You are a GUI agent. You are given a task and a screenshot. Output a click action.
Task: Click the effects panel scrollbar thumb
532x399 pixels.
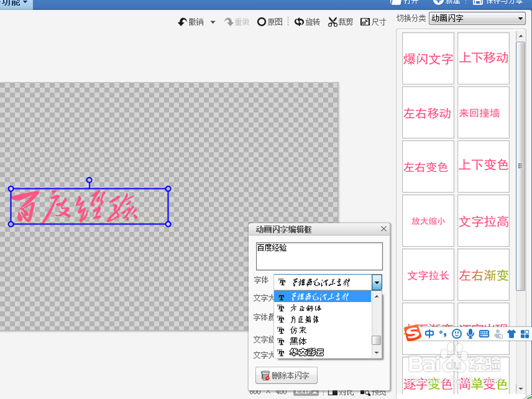(521, 166)
